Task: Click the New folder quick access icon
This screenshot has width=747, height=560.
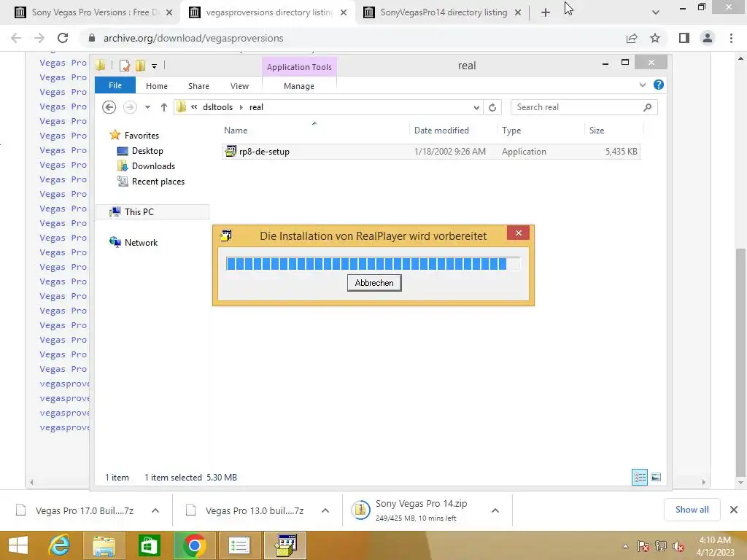Action: [140, 66]
